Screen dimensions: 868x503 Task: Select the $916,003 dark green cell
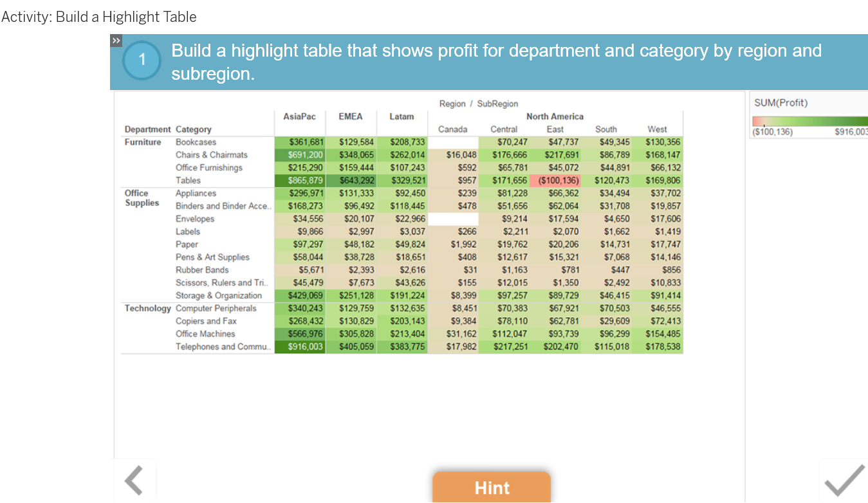click(300, 347)
